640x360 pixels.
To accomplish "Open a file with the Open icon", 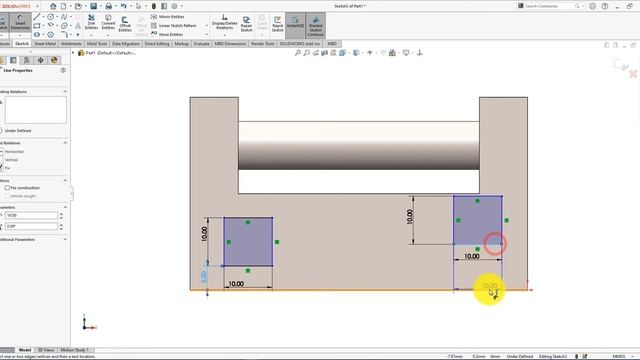I will click(78, 6).
